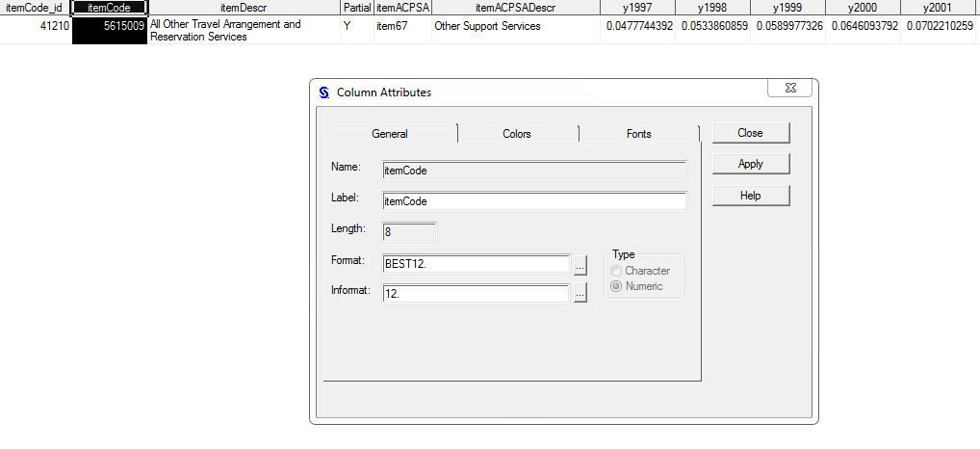
Task: Select the itemCode column header
Action: 109,8
